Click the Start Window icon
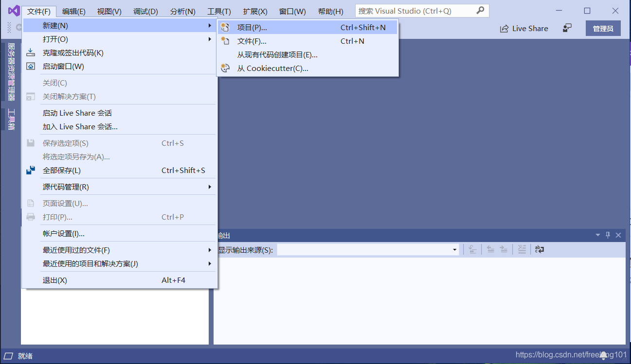 click(31, 66)
